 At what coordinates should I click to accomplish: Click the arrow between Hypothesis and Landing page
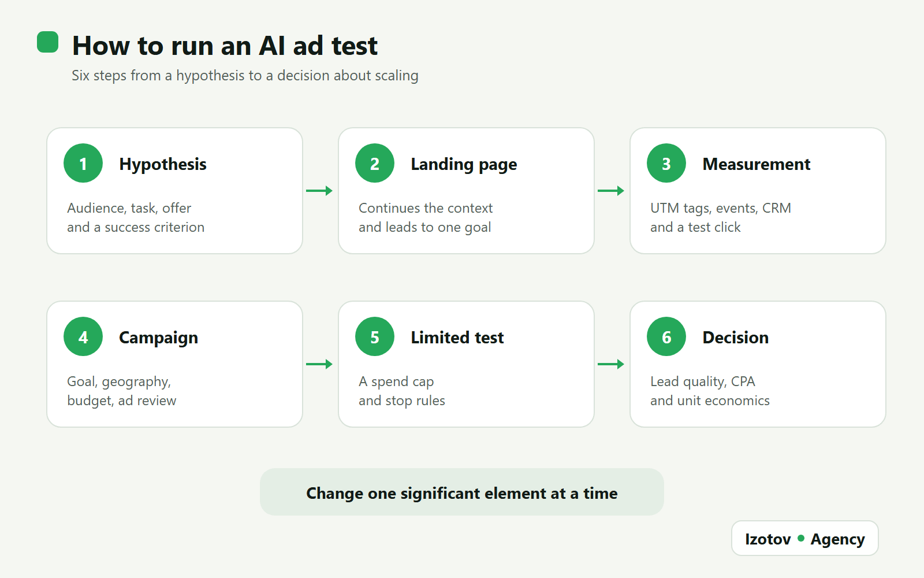coord(319,191)
